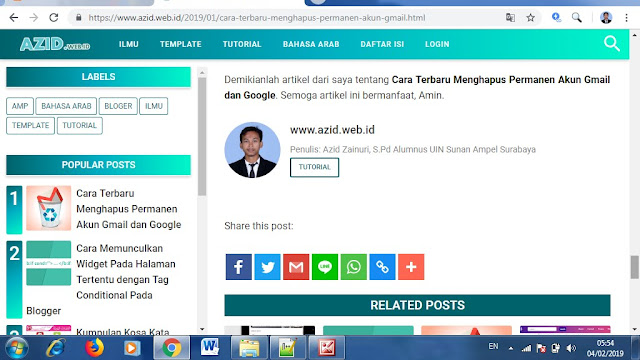Select BLOGER label tag
This screenshot has width=640, height=360.
coord(118,106)
